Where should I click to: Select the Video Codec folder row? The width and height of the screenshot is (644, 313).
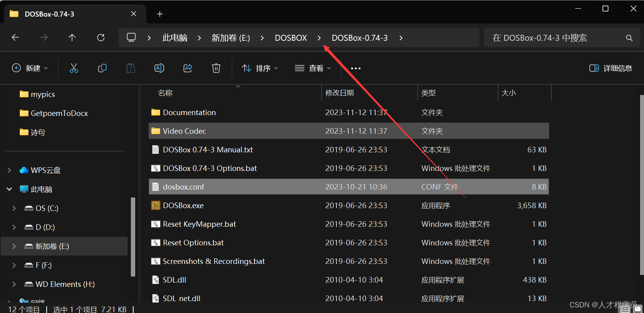[x=349, y=131]
